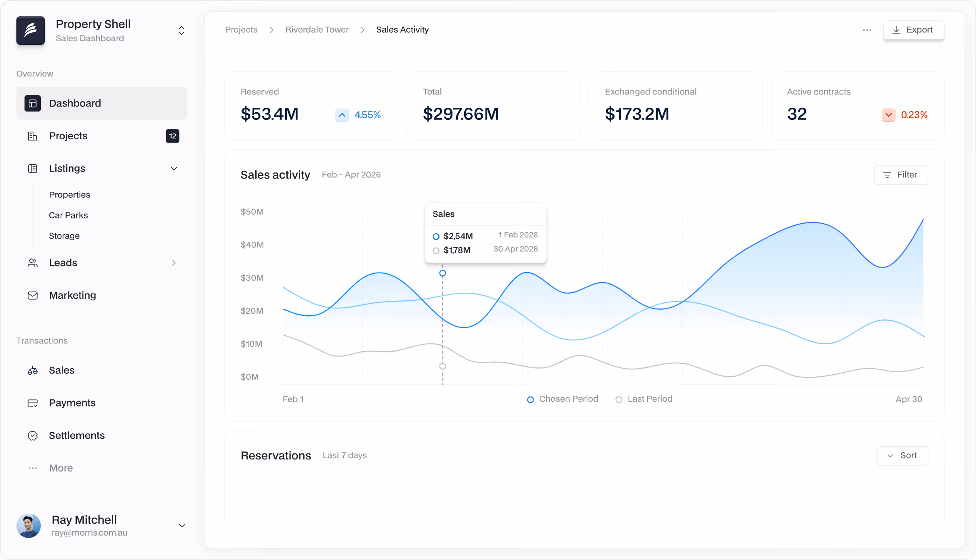Click the $173.2M Exchanged conditional value
Viewport: 976px width, 560px height.
[x=637, y=114]
